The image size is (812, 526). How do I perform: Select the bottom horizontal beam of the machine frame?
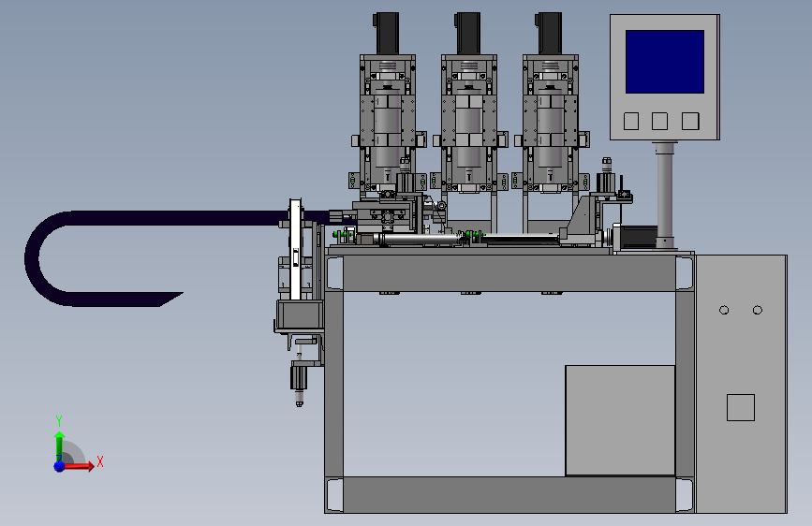pyautogui.click(x=509, y=495)
